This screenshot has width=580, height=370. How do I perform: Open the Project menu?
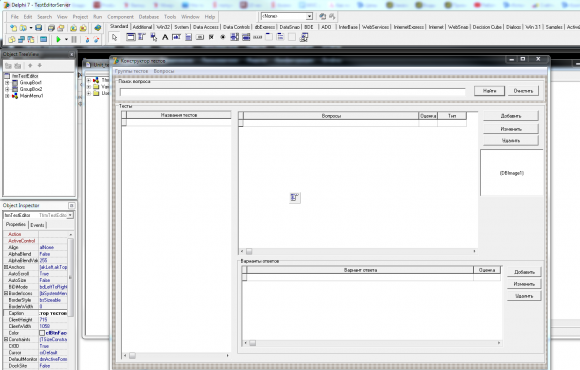(80, 17)
